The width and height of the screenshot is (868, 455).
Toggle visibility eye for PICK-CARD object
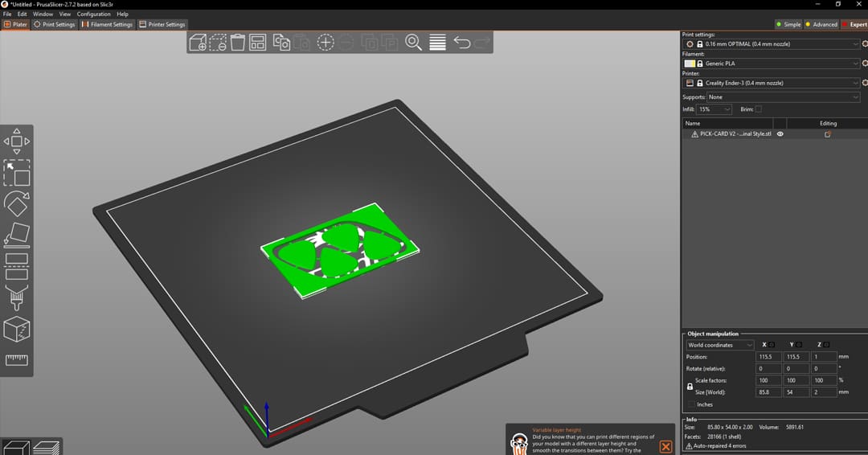click(x=780, y=134)
